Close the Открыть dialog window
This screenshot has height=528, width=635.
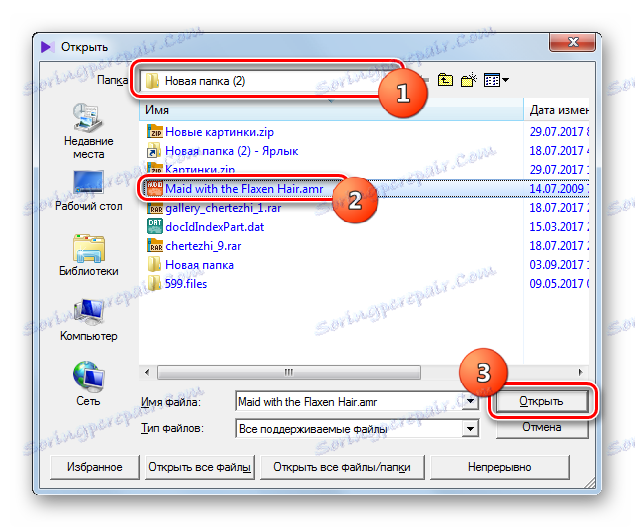pyautogui.click(x=573, y=42)
